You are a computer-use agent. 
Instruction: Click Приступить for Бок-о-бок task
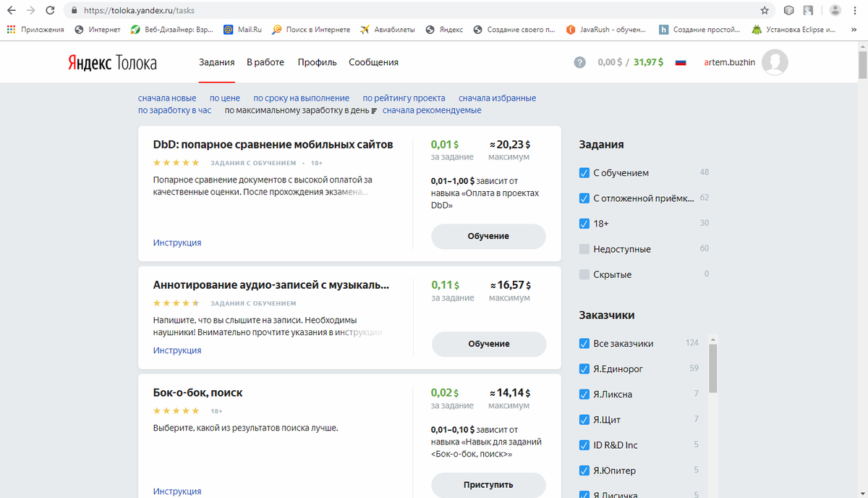(488, 485)
